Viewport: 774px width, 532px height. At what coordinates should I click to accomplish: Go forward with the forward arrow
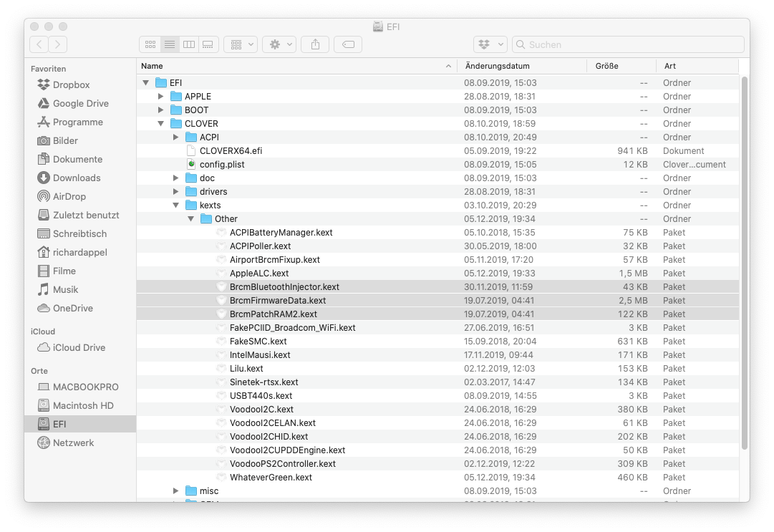coord(58,44)
